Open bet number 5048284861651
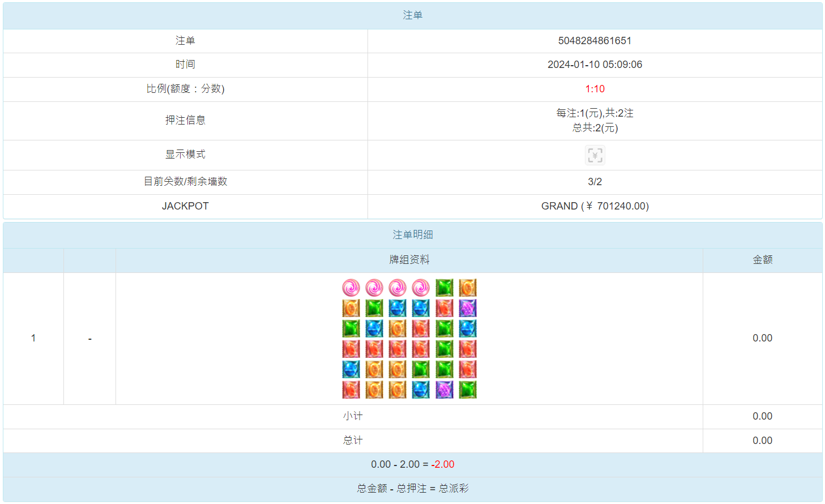 pyautogui.click(x=595, y=40)
